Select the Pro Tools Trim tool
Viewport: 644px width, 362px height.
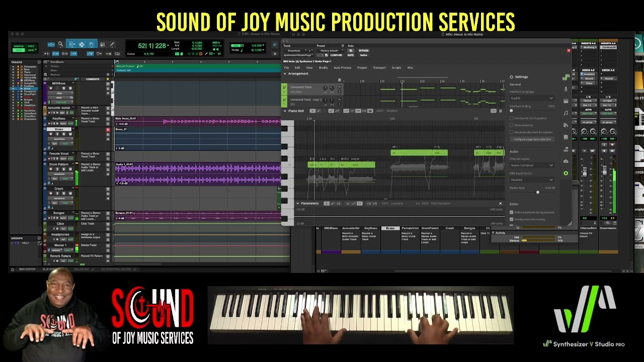pos(71,44)
